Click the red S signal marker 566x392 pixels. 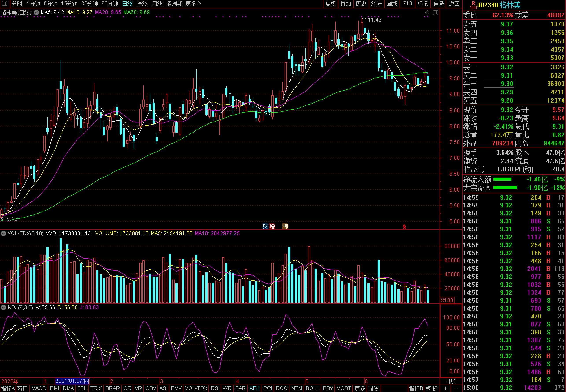pyautogui.click(x=404, y=227)
